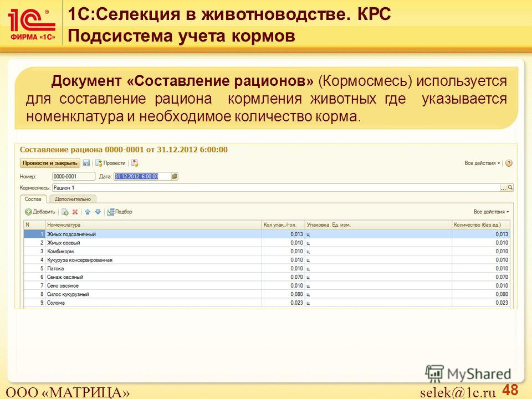
Task: Click the Номер input field
Action: click(x=74, y=176)
